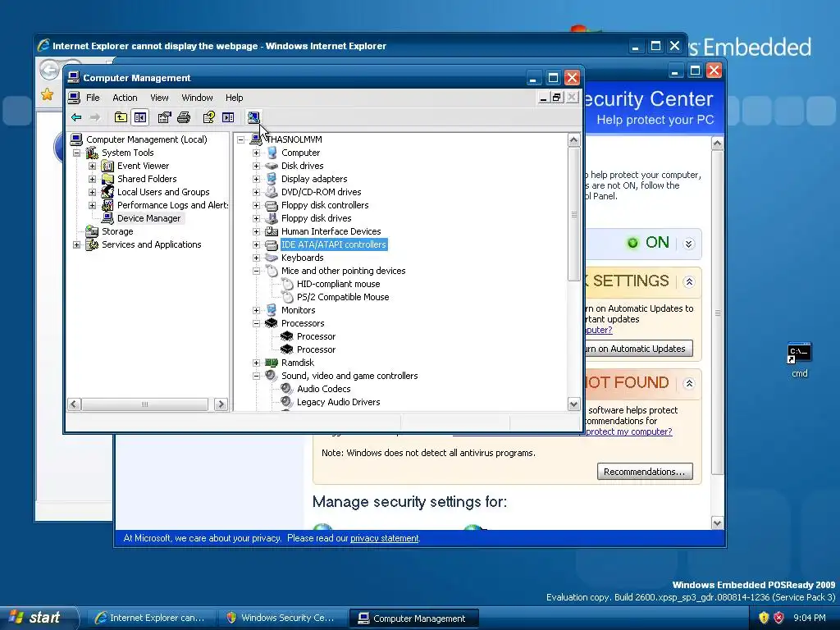Expand the Floppy disk controllers node
The image size is (840, 630).
pos(256,205)
